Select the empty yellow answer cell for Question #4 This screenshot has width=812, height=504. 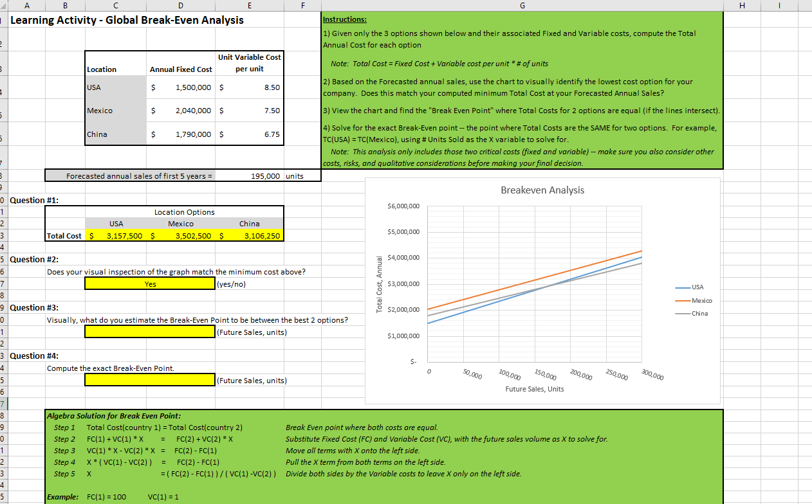[x=150, y=380]
